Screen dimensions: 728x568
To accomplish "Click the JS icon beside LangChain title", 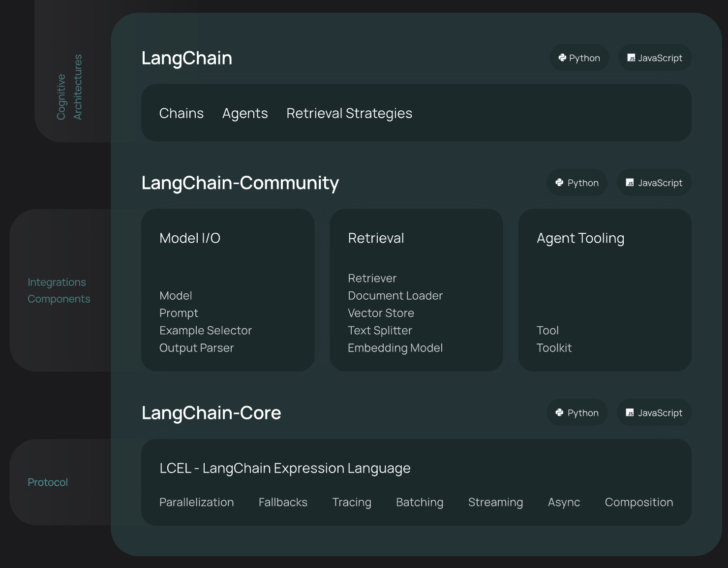I will pos(631,58).
